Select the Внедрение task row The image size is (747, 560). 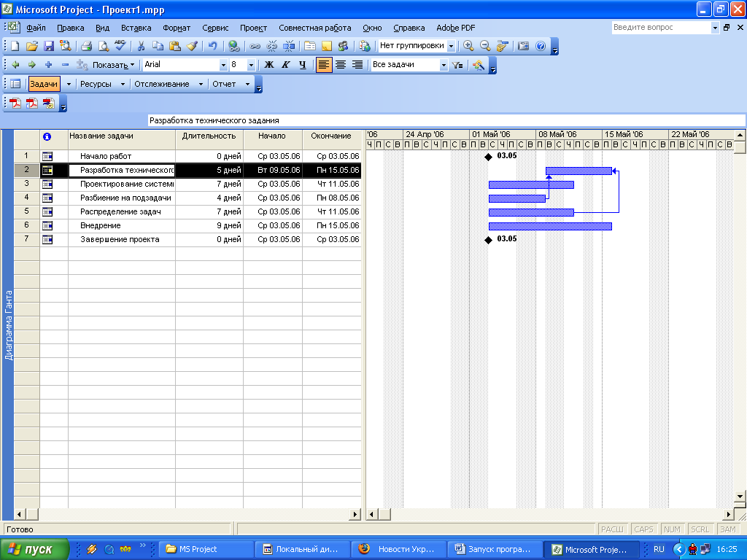[187, 226]
